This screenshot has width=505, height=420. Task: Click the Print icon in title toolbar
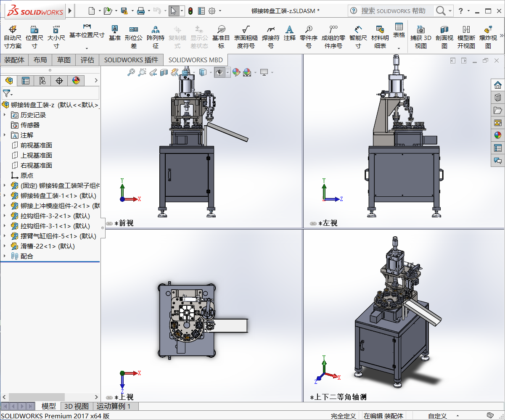pyautogui.click(x=141, y=11)
